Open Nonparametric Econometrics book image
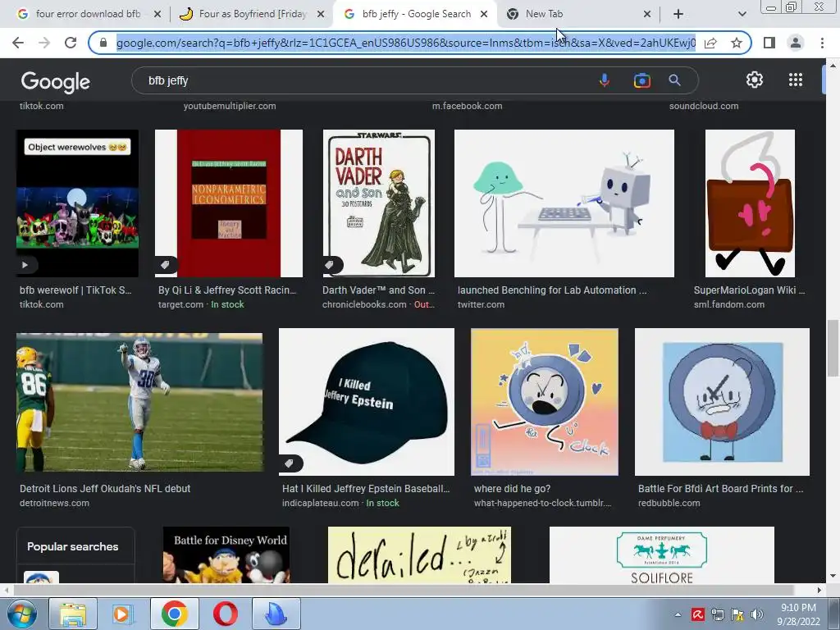The width and height of the screenshot is (840, 630). pos(229,203)
